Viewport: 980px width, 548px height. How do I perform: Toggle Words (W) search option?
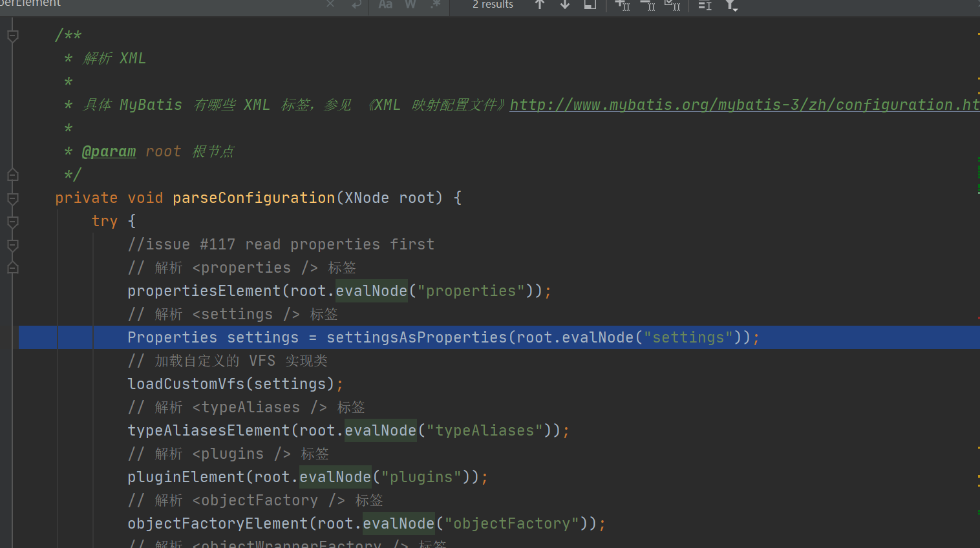pyautogui.click(x=410, y=4)
